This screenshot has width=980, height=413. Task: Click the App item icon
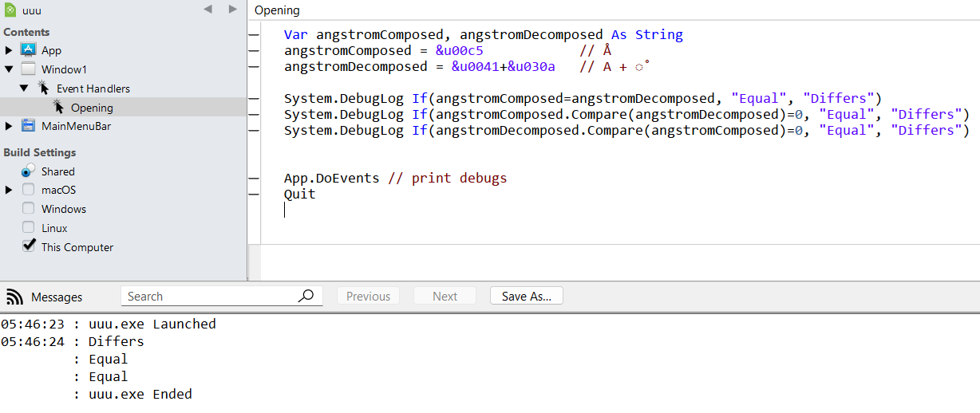tap(28, 50)
